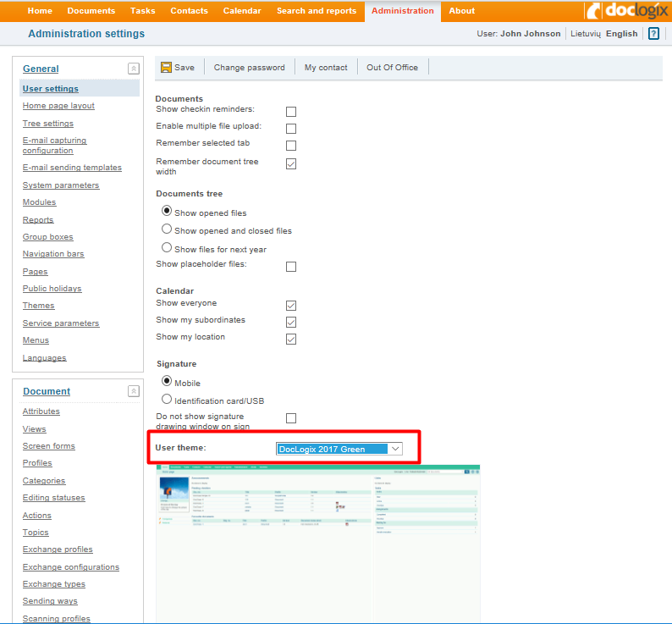Screen dimensions: 672x624
Task: Toggle Remember document tree width checkbox
Action: [291, 163]
